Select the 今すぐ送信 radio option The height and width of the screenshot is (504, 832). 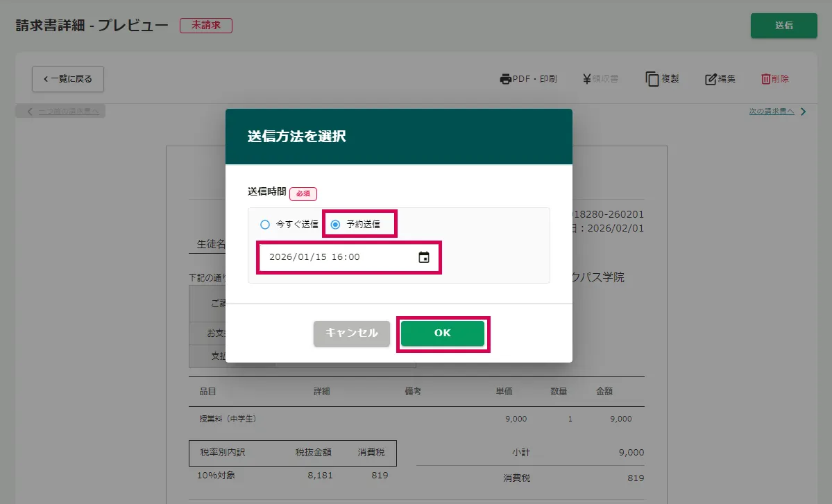click(x=264, y=225)
